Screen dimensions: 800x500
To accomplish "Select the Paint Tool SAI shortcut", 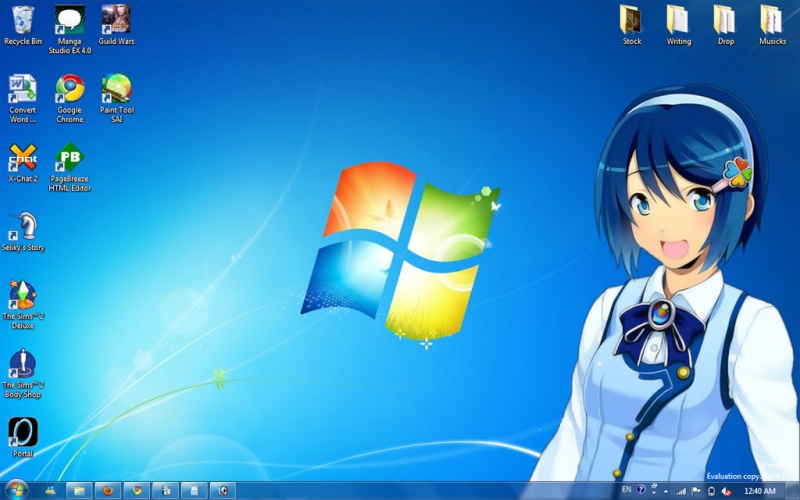I will click(x=116, y=98).
